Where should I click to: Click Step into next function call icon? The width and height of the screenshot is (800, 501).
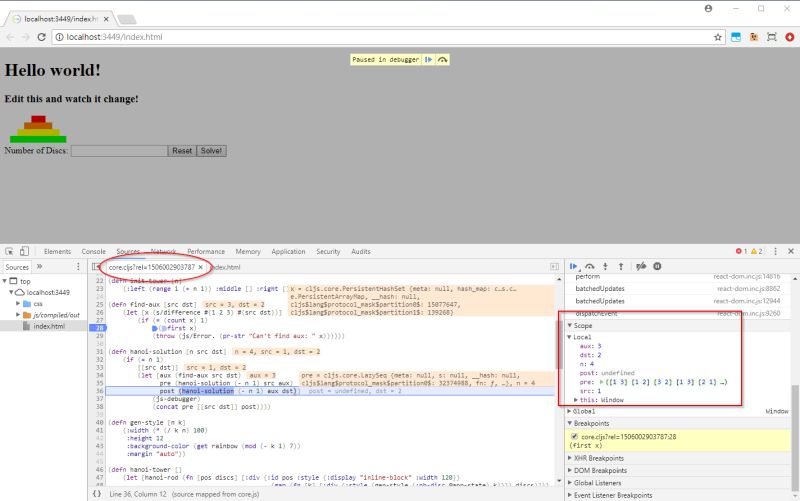coord(605,266)
